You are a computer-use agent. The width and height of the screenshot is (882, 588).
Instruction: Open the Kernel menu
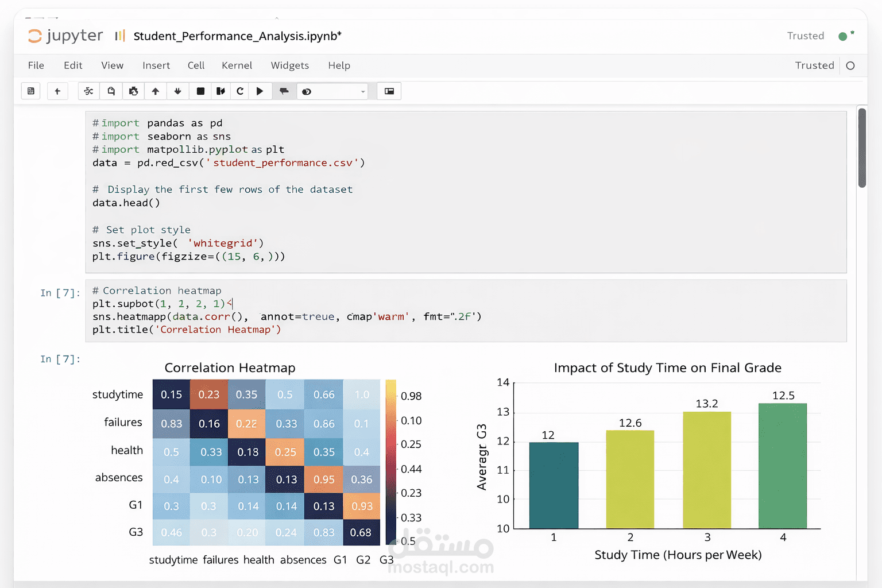[237, 65]
